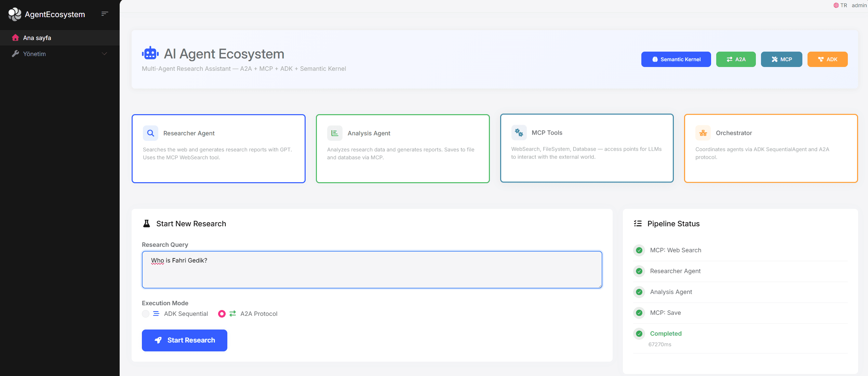Select the Orchestrator hierarchy icon
Image resolution: width=868 pixels, height=376 pixels.
[x=703, y=133]
